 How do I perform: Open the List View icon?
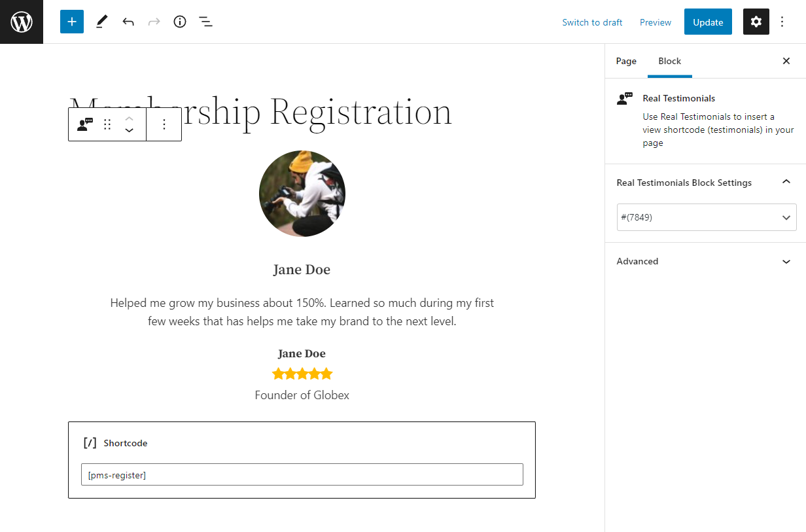(205, 22)
